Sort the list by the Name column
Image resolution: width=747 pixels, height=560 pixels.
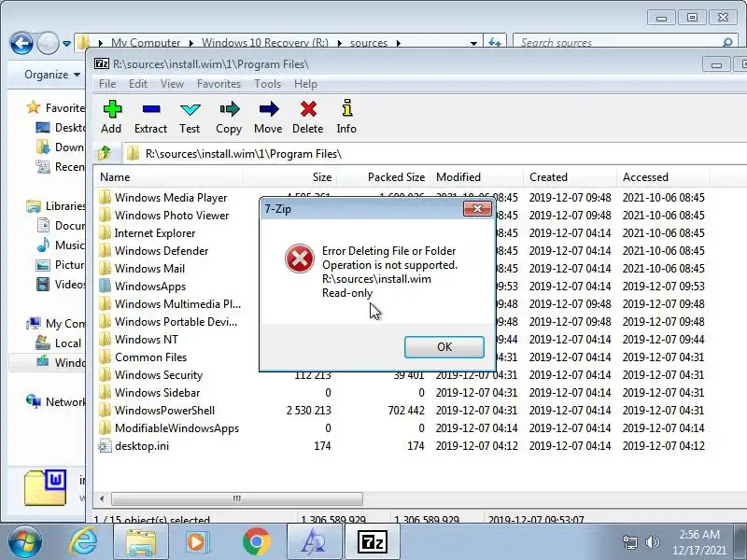click(x=169, y=177)
